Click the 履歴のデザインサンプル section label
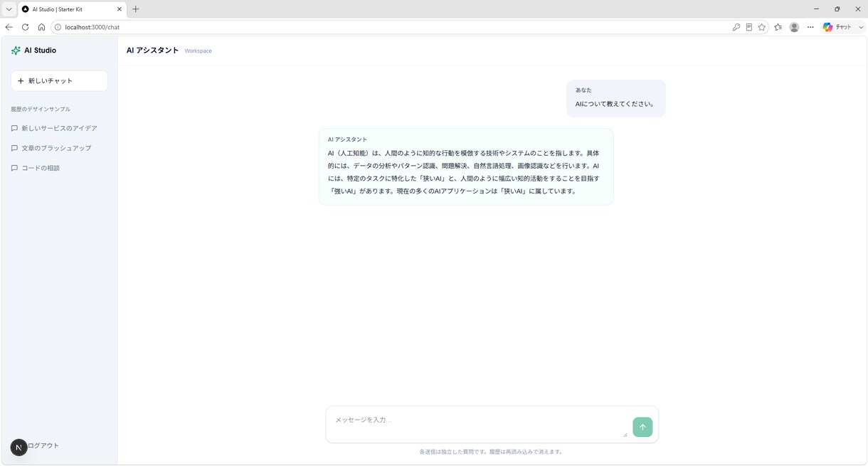This screenshot has height=466, width=868. click(41, 109)
